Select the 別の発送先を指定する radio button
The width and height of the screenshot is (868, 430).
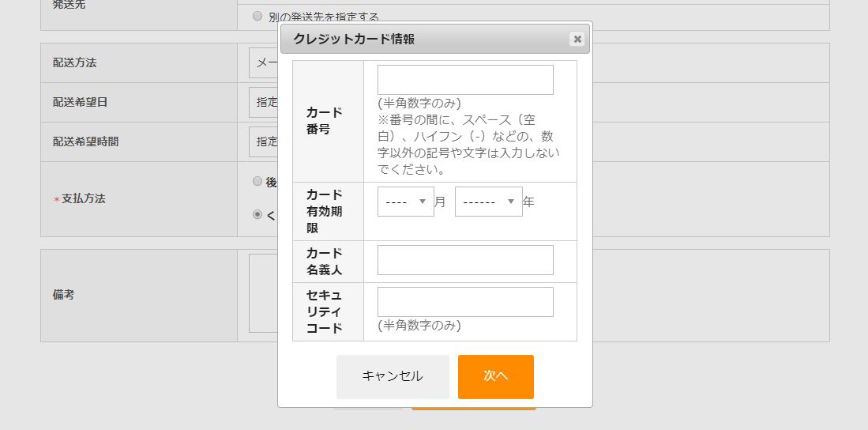(257, 16)
